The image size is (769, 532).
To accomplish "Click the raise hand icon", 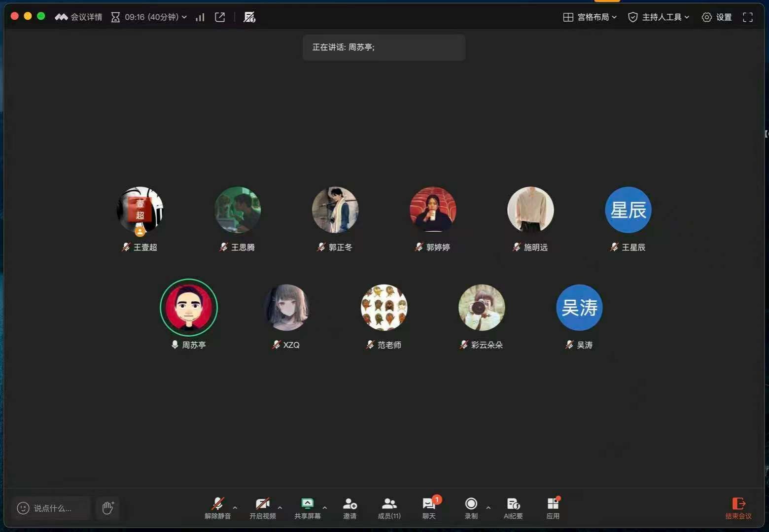I will [x=108, y=508].
